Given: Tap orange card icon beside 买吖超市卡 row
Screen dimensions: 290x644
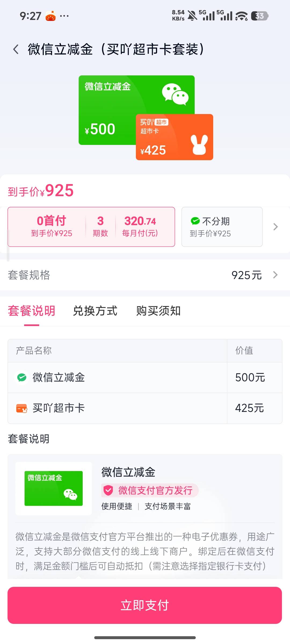Looking at the screenshot, I should [x=22, y=408].
